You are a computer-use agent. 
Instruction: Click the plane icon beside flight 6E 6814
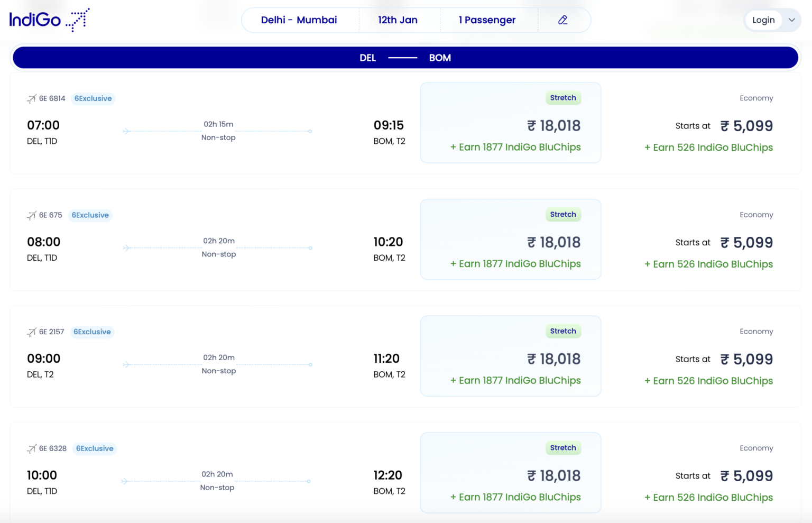pos(31,98)
